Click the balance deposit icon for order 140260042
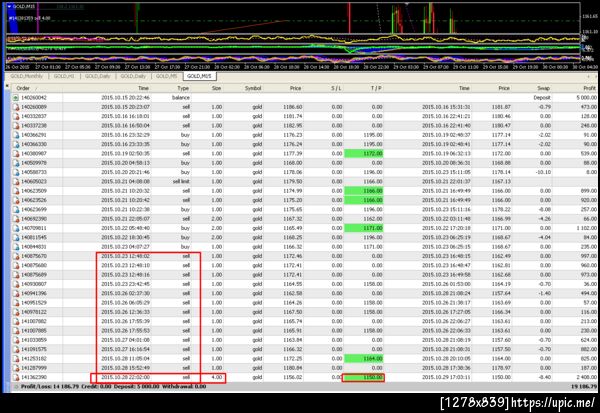 (x=16, y=98)
